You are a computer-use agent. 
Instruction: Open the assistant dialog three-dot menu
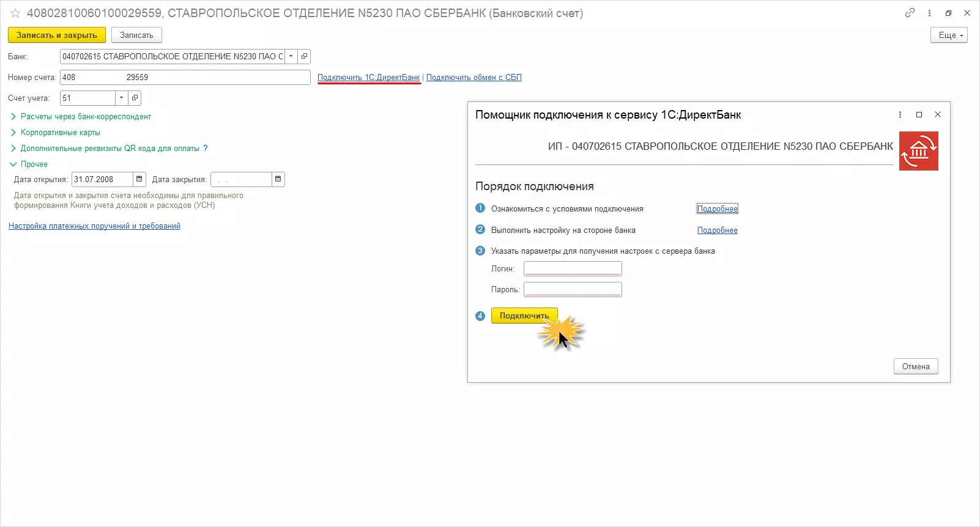[900, 114]
